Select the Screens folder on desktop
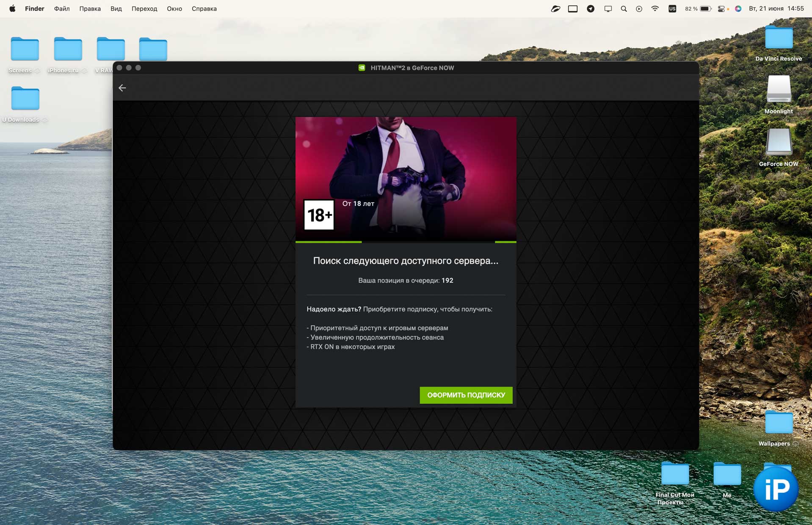812x525 pixels. tap(25, 49)
